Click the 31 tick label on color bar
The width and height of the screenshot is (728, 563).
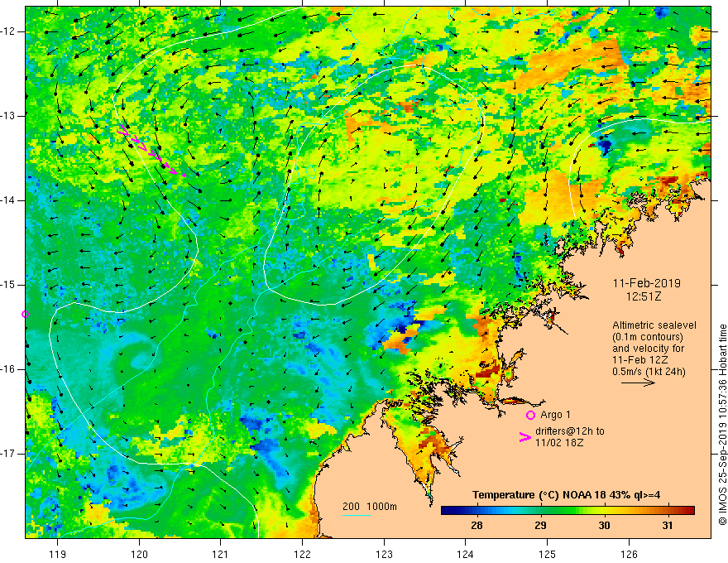tap(667, 526)
